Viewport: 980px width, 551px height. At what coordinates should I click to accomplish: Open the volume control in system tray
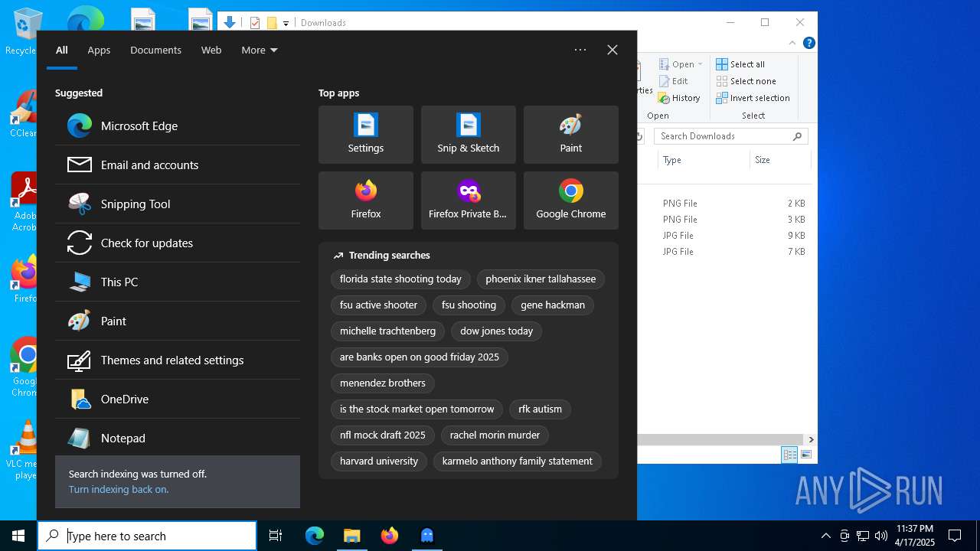point(881,536)
